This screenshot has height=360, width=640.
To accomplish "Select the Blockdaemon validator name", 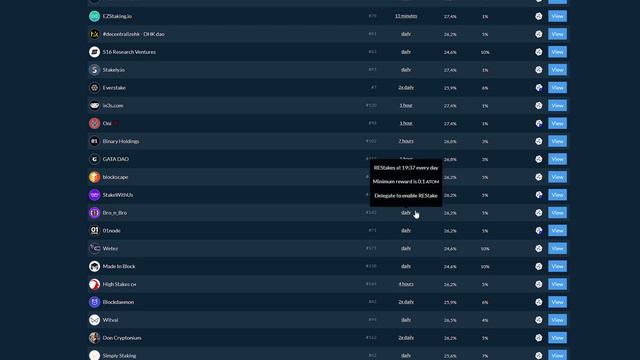I will (118, 302).
